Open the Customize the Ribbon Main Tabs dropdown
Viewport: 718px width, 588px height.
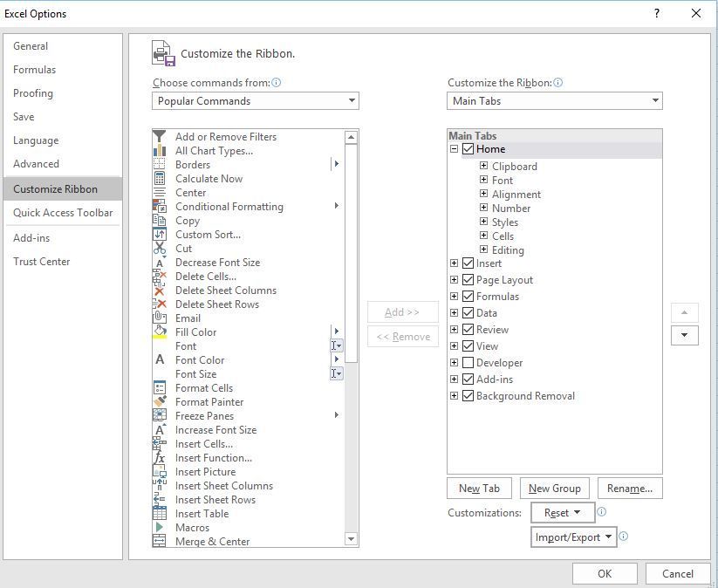[555, 100]
